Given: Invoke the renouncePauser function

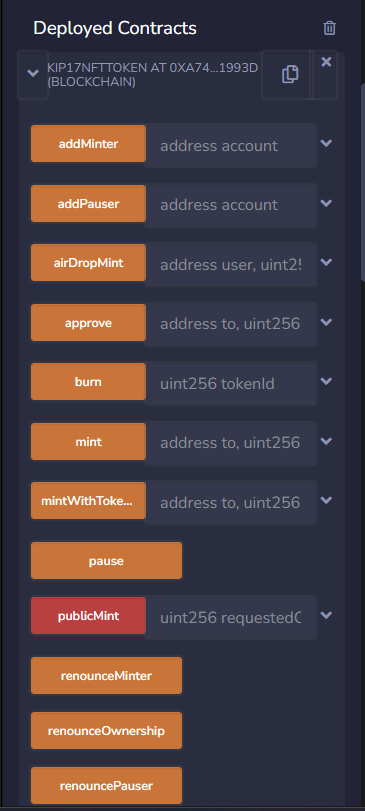Looking at the screenshot, I should coord(107,786).
